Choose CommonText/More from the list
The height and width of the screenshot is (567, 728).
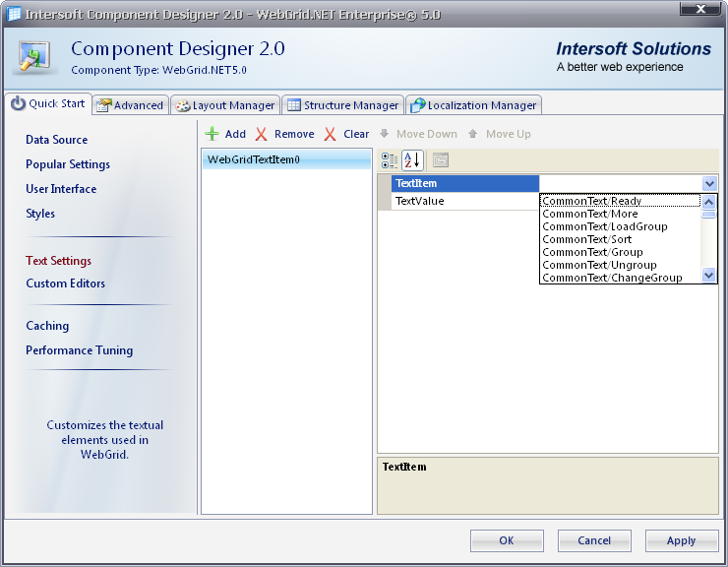pyautogui.click(x=621, y=214)
